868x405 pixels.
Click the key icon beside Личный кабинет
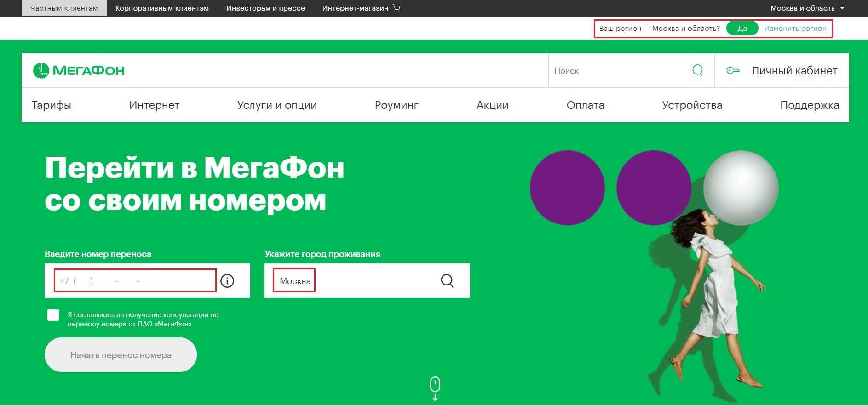[732, 70]
